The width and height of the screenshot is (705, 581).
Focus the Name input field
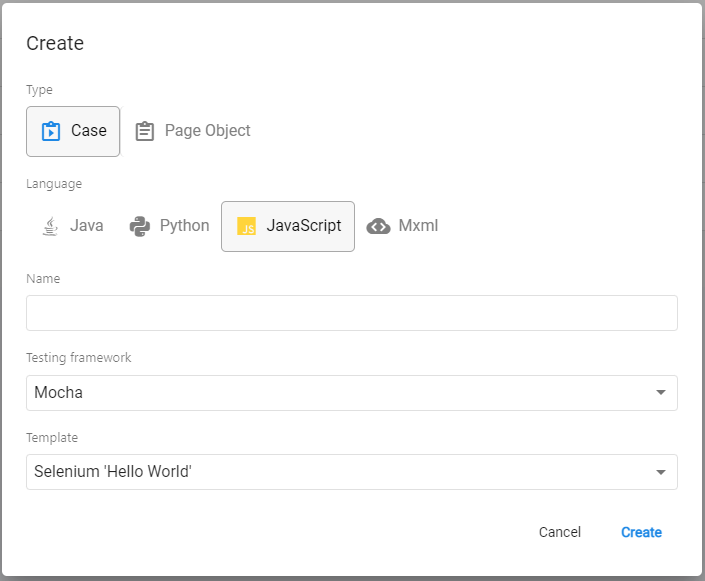pos(352,313)
